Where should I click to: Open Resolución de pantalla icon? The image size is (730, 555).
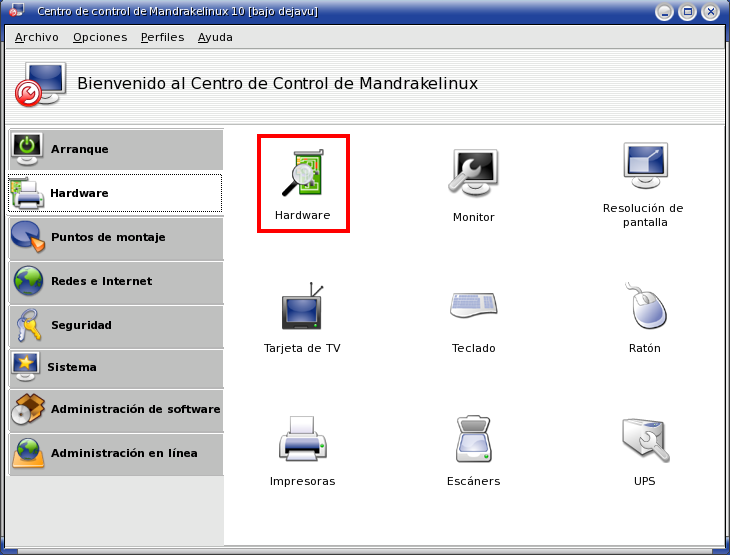pyautogui.click(x=645, y=165)
